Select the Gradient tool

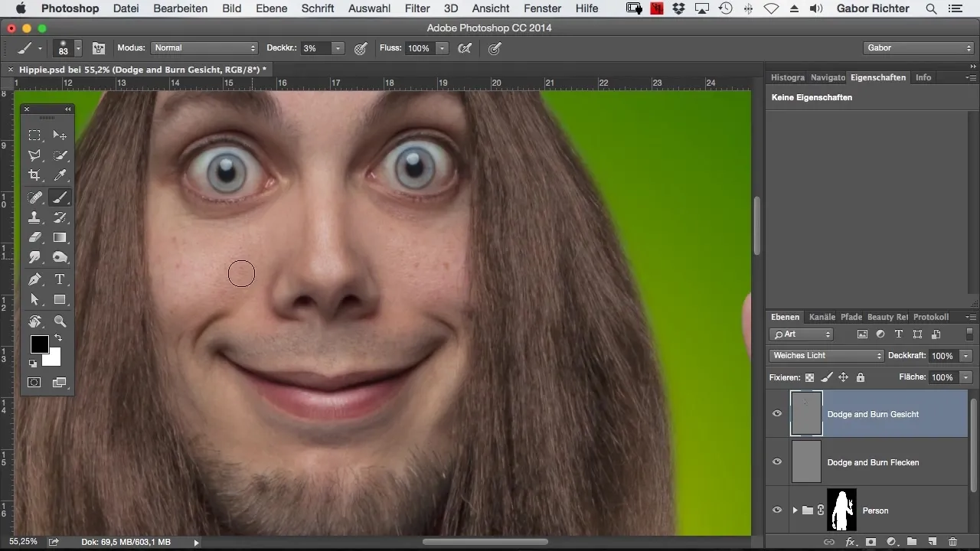(60, 238)
